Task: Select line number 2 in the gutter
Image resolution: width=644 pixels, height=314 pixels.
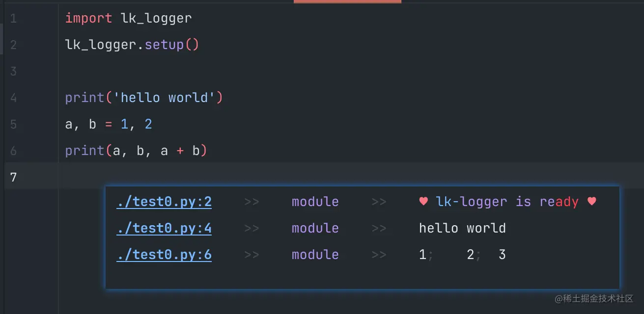Action: point(13,45)
